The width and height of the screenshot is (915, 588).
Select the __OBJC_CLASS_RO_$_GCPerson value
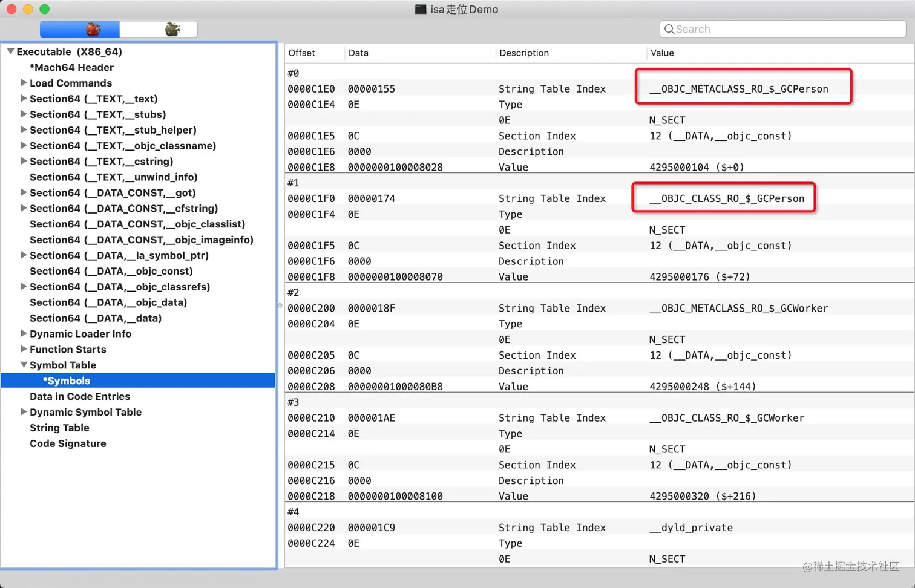727,198
